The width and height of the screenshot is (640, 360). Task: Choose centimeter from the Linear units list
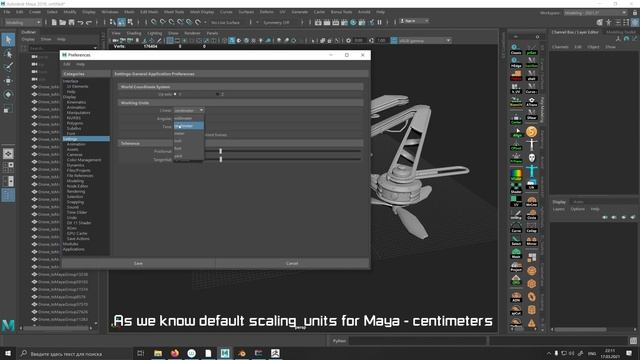point(189,126)
